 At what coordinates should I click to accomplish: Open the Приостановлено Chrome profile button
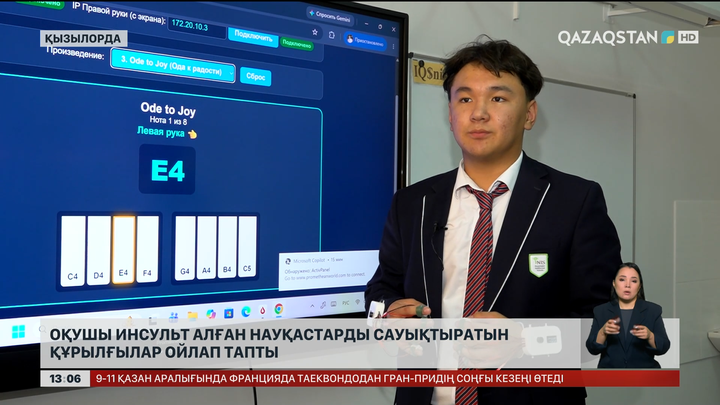[x=366, y=41]
